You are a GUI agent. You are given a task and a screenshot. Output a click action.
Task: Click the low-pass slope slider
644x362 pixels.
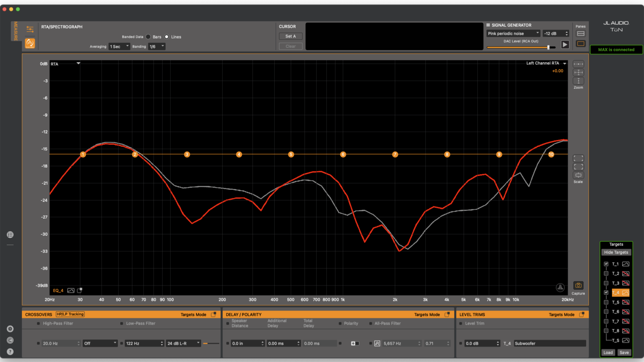[x=211, y=344]
